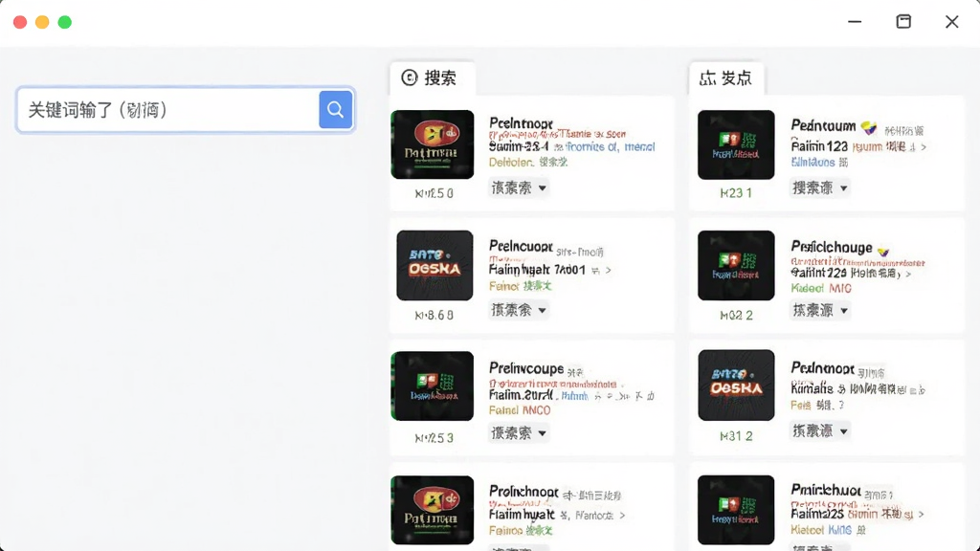
Task: Click the blue link text in Pedntoum card
Action: [x=813, y=163]
